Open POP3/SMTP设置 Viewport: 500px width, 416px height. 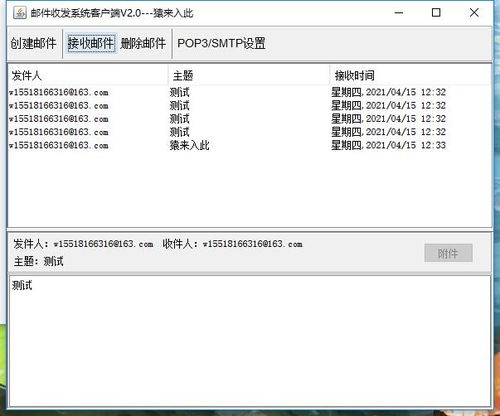[x=221, y=43]
